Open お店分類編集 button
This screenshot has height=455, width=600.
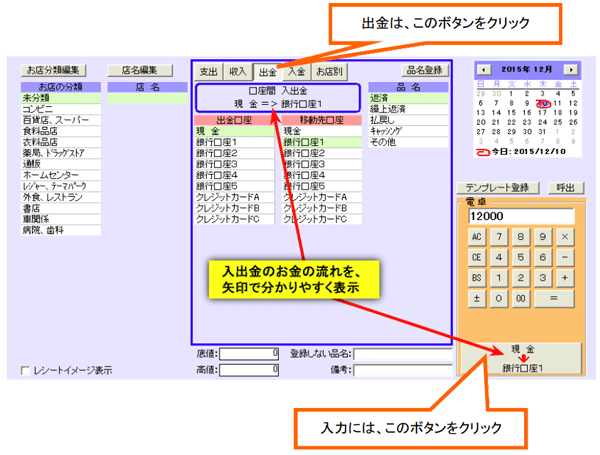(53, 70)
